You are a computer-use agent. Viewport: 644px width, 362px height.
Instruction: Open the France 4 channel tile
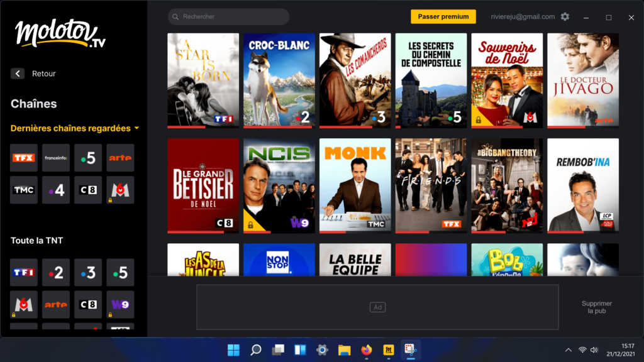56,190
